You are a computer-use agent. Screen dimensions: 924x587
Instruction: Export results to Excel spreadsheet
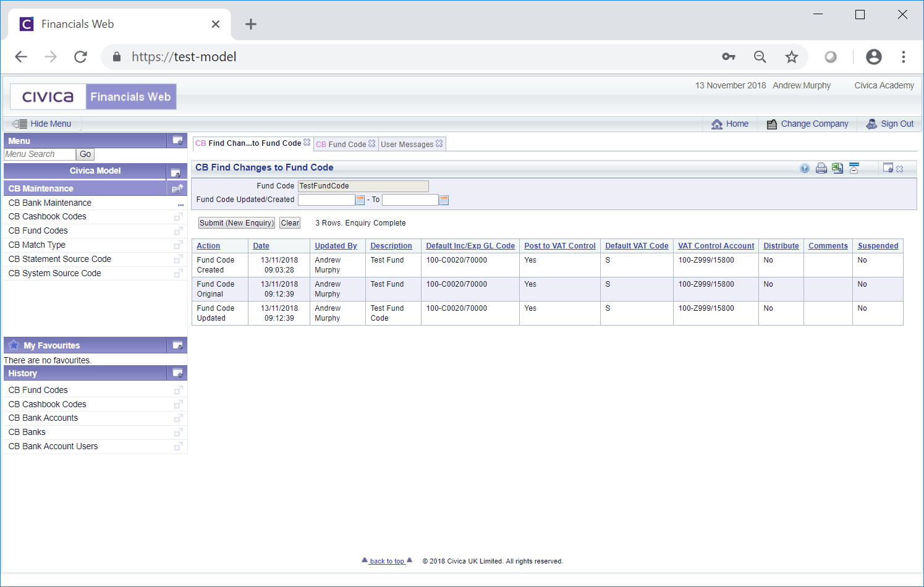837,168
